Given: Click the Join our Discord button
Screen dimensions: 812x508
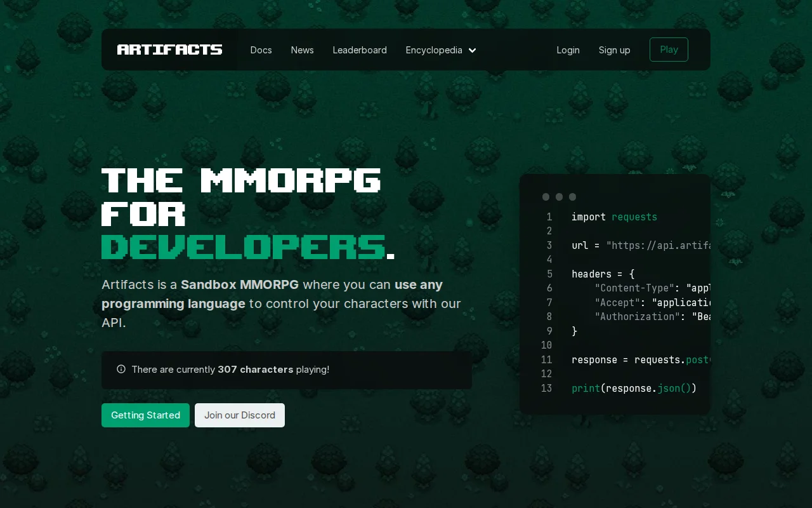Looking at the screenshot, I should [240, 415].
